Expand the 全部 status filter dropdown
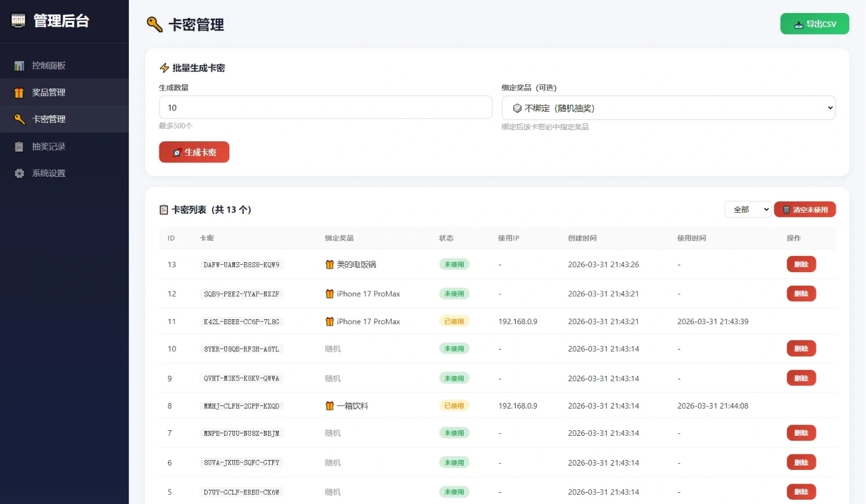This screenshot has width=866, height=504. point(748,210)
